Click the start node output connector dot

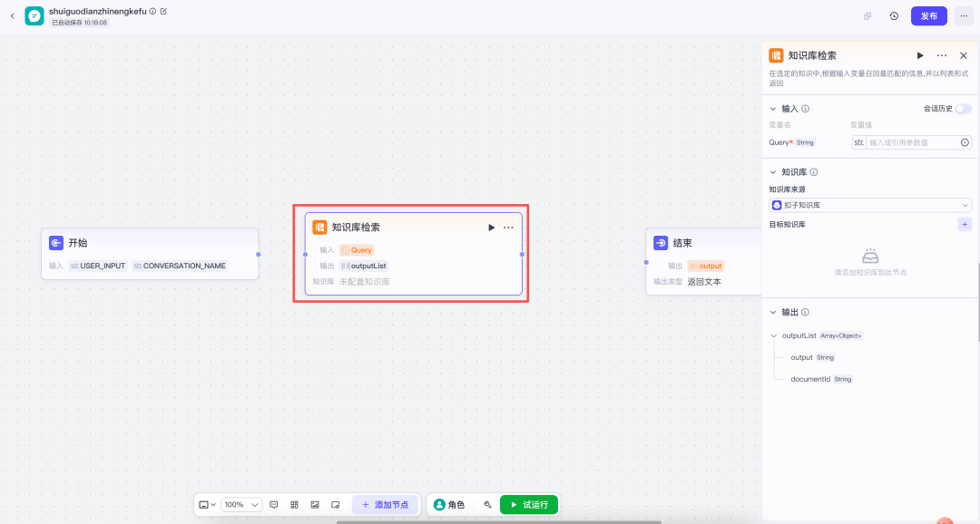(x=258, y=254)
